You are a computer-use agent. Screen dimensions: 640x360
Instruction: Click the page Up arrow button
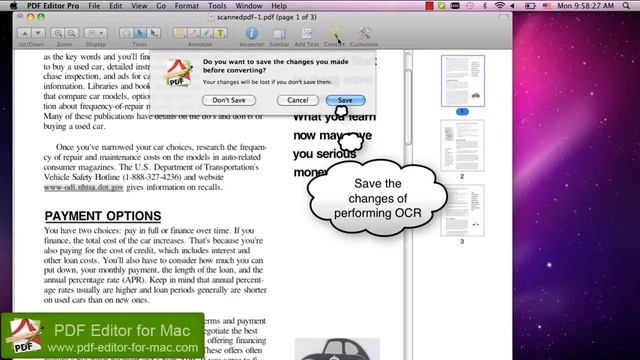coord(24,33)
